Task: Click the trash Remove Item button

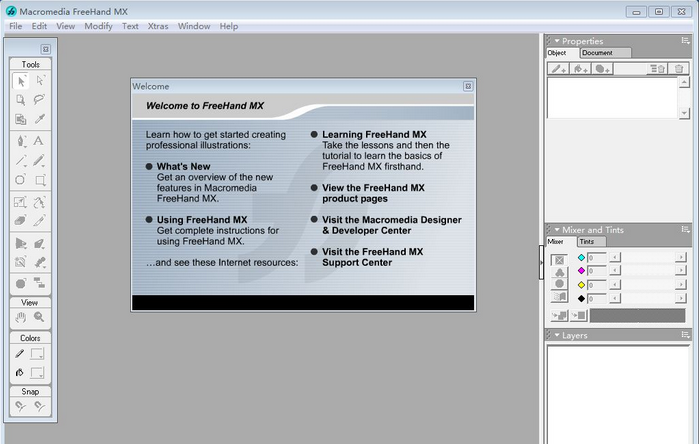Action: pos(679,69)
